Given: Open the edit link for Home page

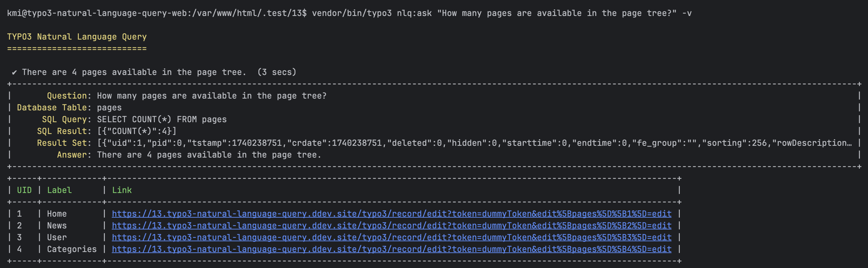Looking at the screenshot, I should [x=391, y=214].
